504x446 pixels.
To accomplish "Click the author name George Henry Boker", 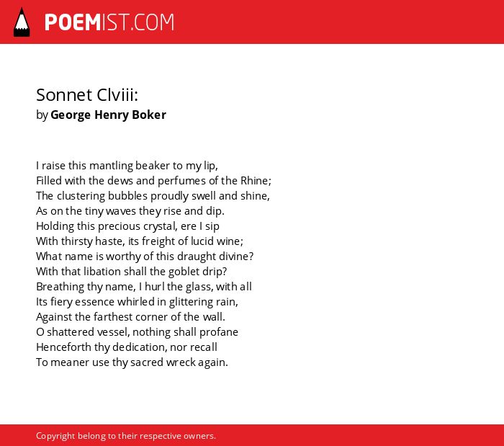I will tap(108, 115).
